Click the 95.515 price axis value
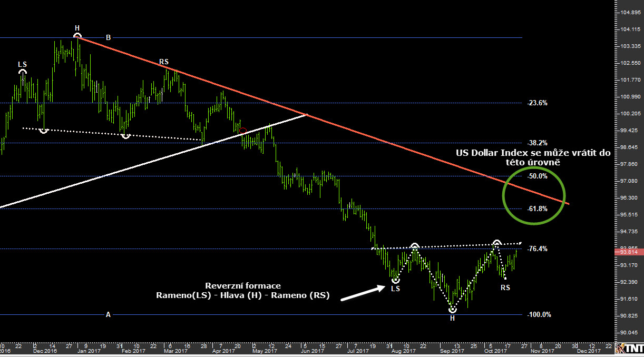The image size is (644, 357). pyautogui.click(x=630, y=215)
